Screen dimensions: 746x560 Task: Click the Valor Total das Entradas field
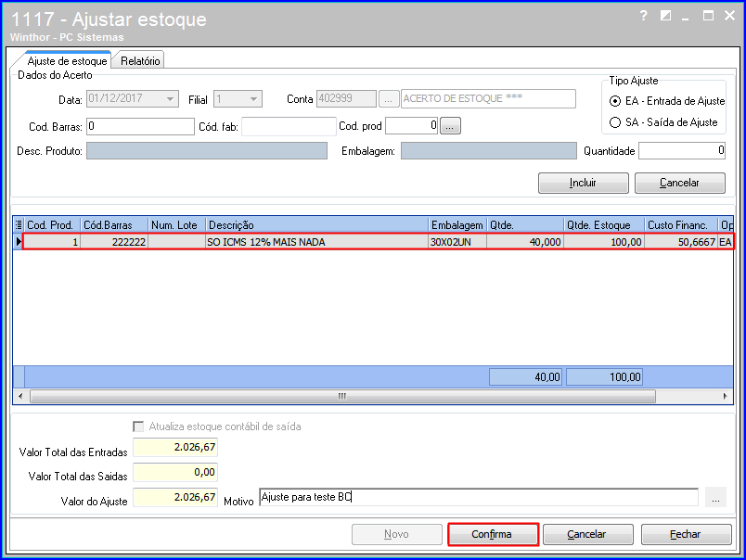[175, 447]
